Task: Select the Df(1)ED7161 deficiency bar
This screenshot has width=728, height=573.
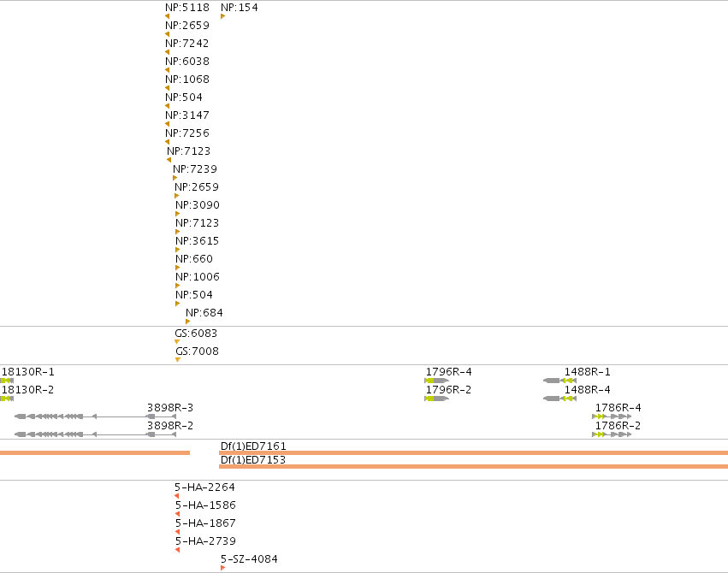Action: (x=474, y=452)
